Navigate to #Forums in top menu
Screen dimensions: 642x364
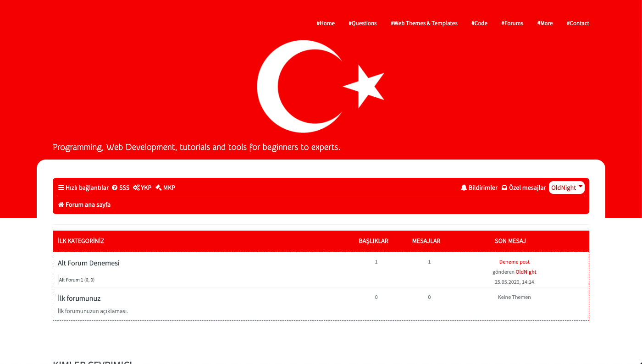(x=512, y=23)
